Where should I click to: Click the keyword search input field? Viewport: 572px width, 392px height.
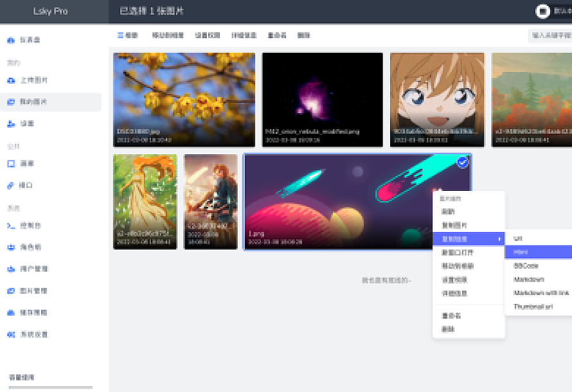pyautogui.click(x=550, y=35)
